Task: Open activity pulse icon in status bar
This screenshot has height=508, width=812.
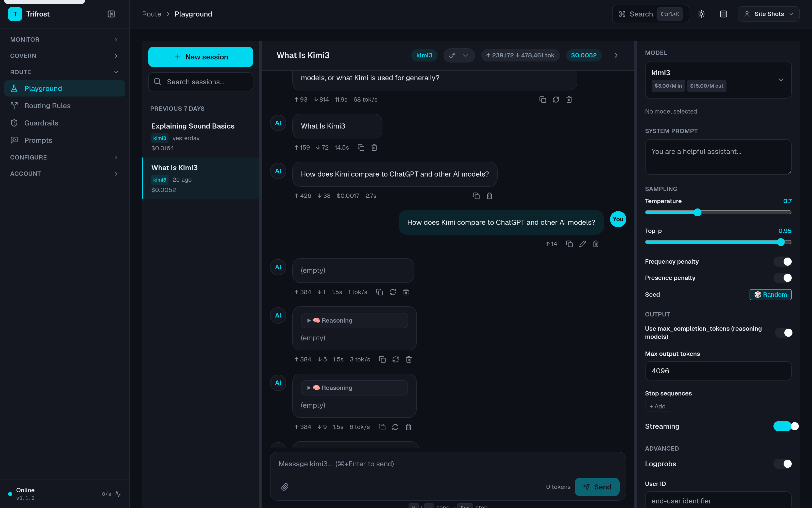Action: pyautogui.click(x=118, y=494)
